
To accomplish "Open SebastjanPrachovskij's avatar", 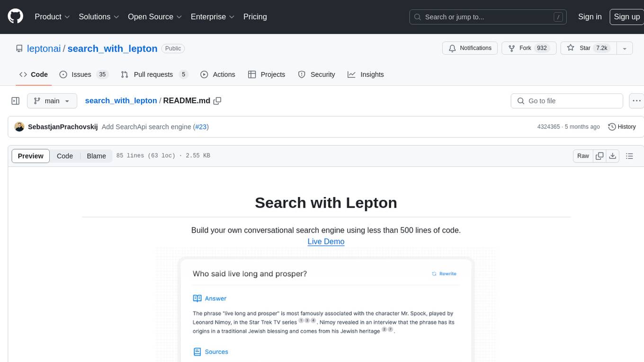I will tap(19, 127).
